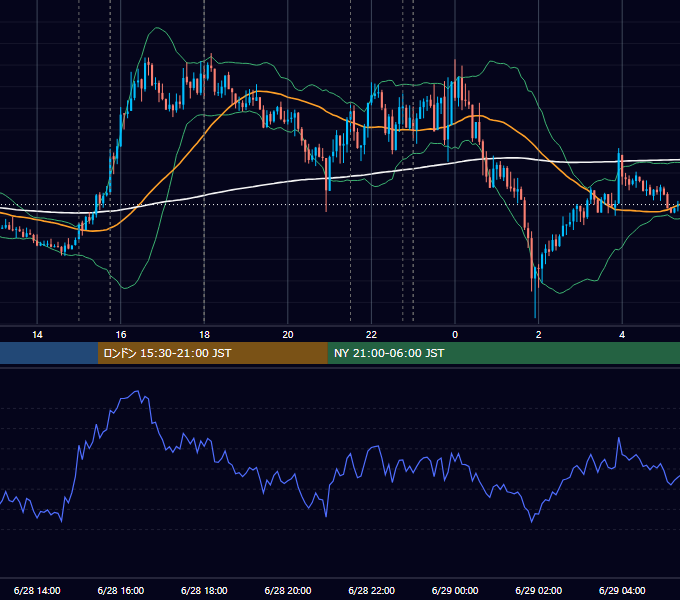Click the 16 hour axis label
680x600 pixels.
pyautogui.click(x=121, y=335)
